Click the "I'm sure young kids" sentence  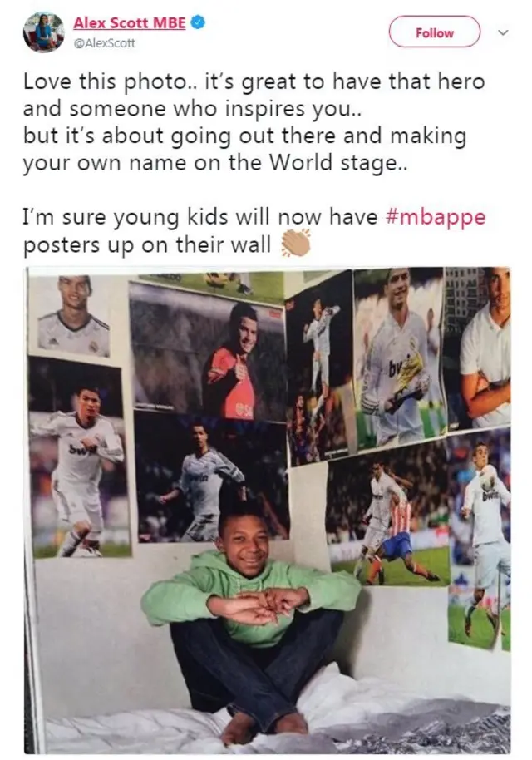click(254, 230)
